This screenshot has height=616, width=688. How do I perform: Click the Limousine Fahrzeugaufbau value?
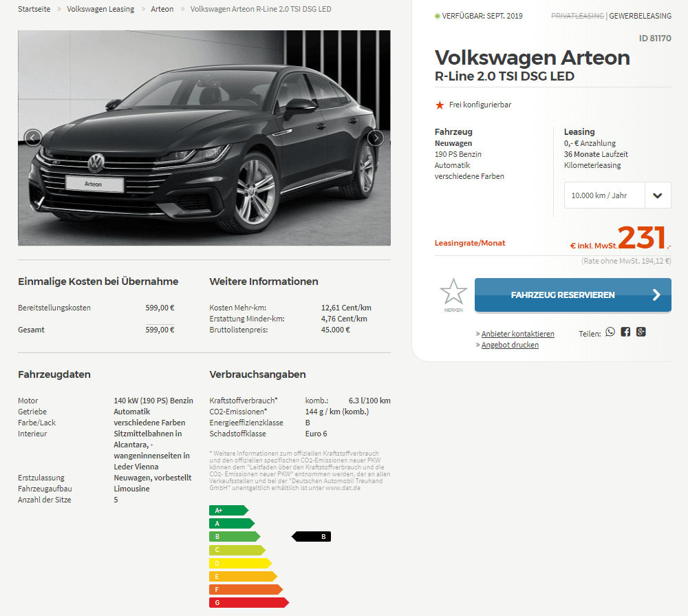coord(131,488)
